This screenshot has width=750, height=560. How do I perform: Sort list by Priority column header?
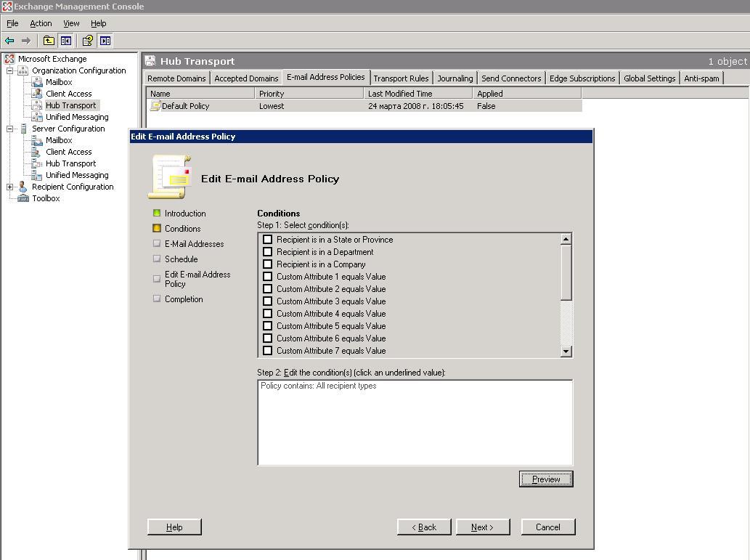click(x=309, y=93)
